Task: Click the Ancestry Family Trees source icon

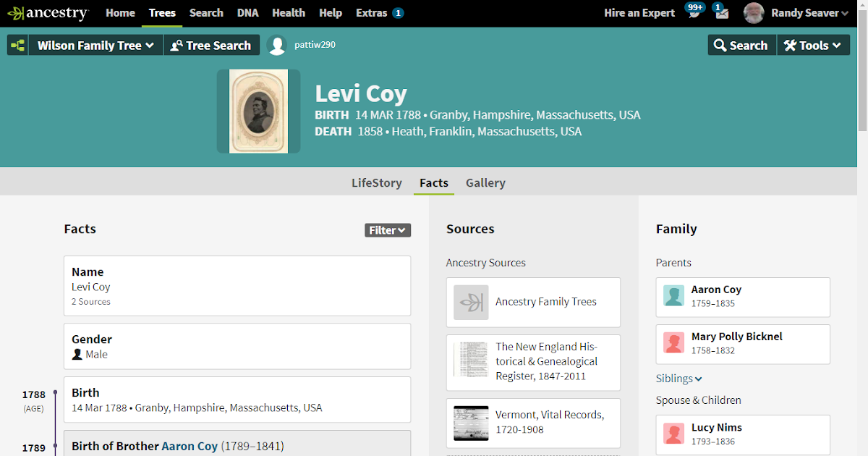Action: [x=471, y=302]
